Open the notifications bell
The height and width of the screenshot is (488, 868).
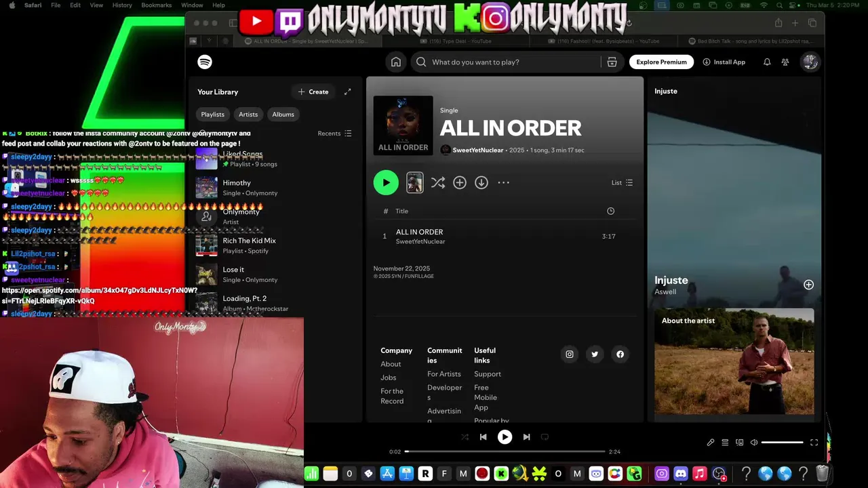(767, 62)
